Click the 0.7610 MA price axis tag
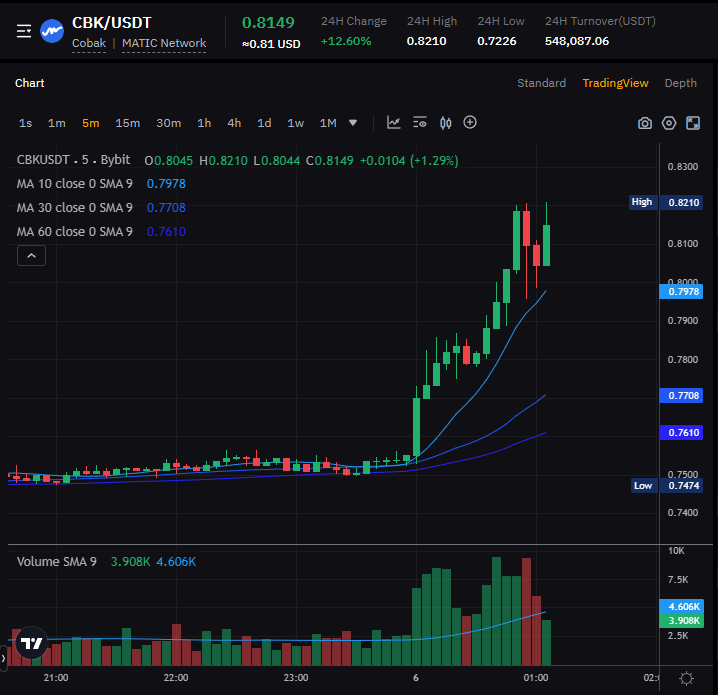 (x=681, y=433)
